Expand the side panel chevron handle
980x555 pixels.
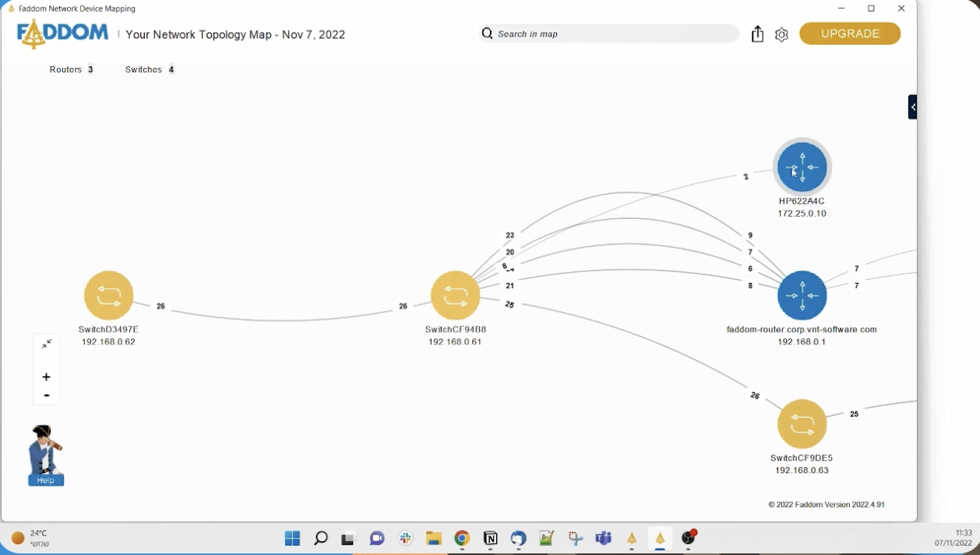[912, 107]
